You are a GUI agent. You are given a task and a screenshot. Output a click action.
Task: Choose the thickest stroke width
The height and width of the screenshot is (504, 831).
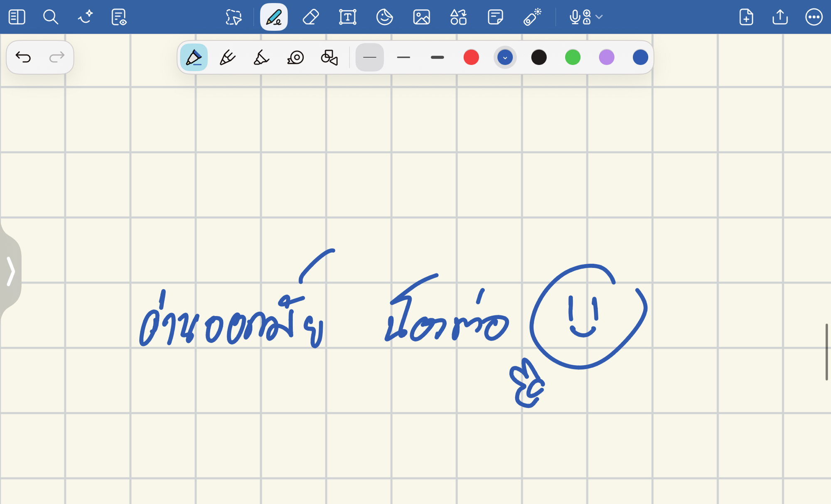tap(437, 57)
